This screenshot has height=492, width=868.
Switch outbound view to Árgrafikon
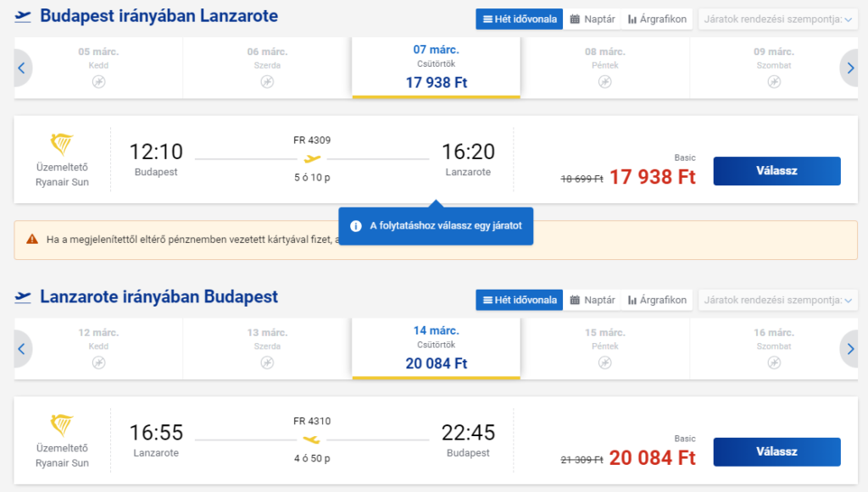point(657,19)
